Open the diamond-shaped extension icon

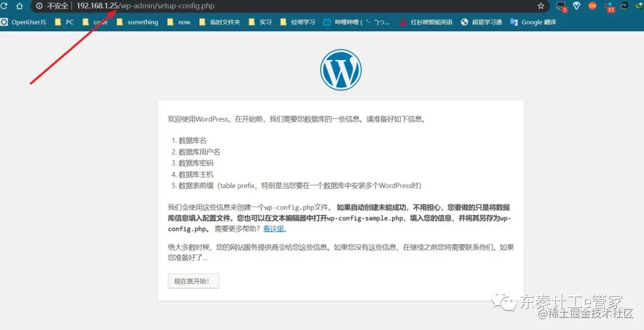tap(577, 6)
